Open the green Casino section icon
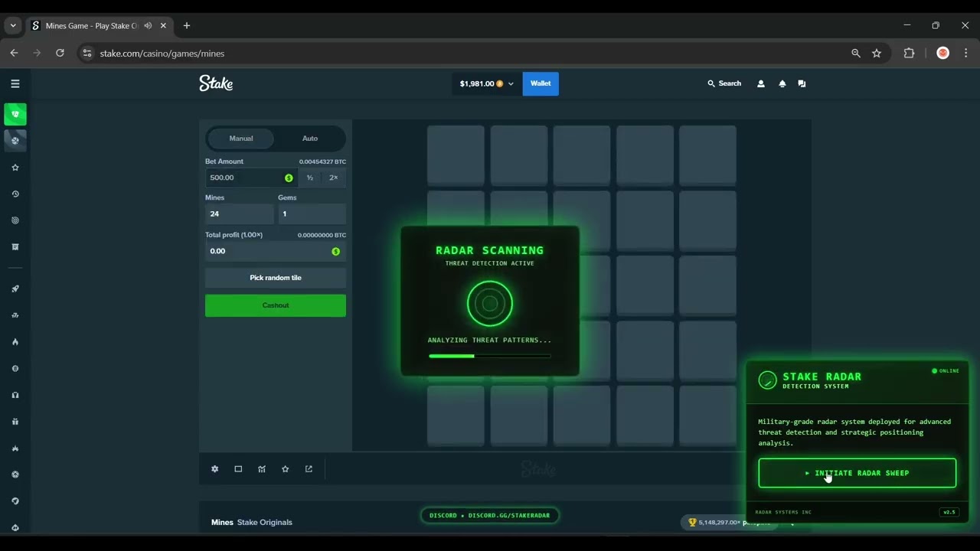Image resolution: width=980 pixels, height=551 pixels. click(15, 114)
